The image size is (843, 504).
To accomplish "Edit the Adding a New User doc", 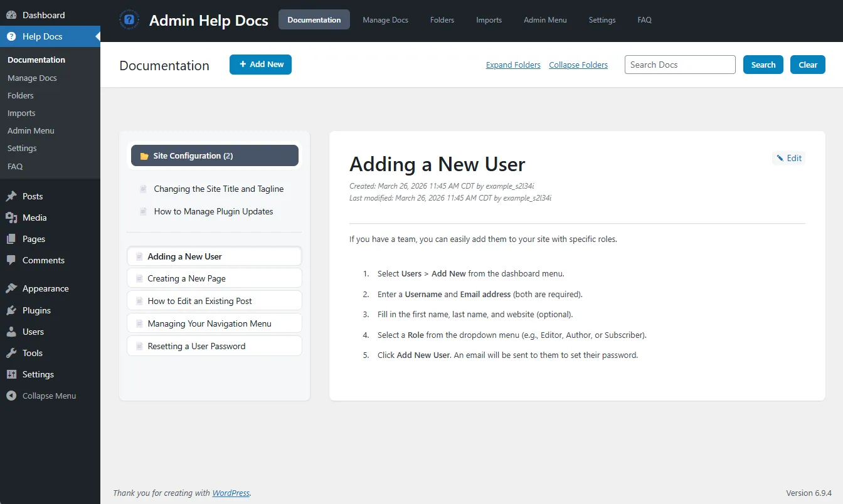I will point(788,158).
